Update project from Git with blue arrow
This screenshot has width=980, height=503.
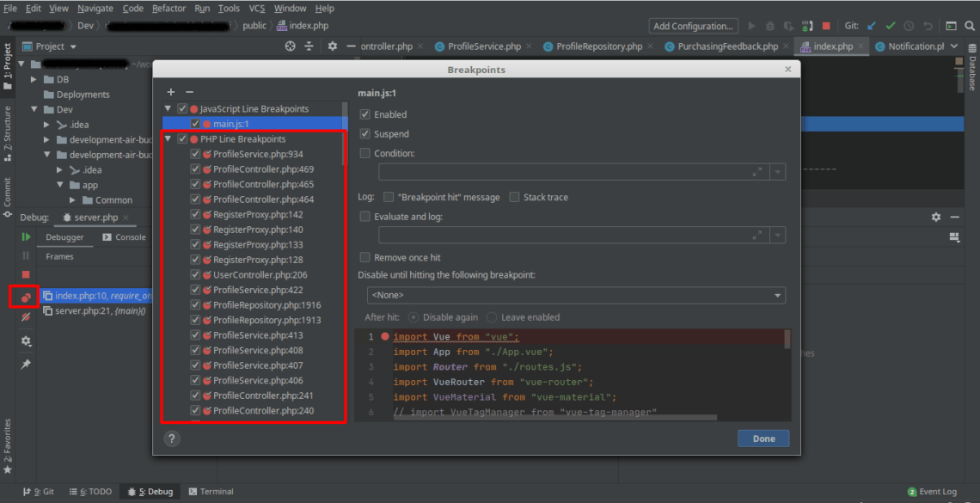pos(871,26)
